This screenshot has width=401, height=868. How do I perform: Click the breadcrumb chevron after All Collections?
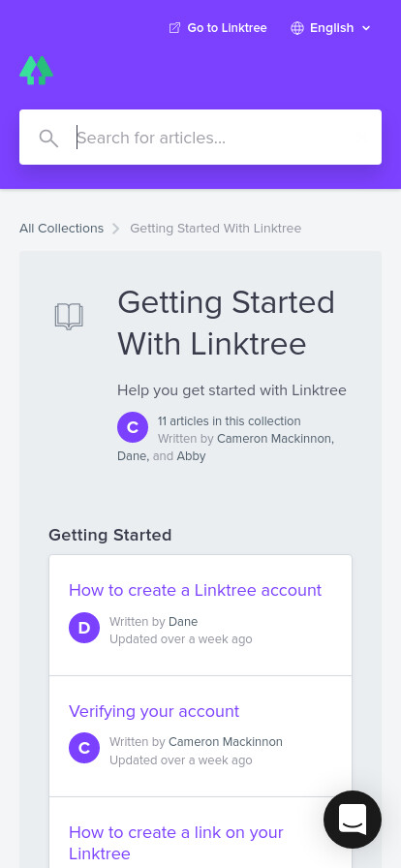(x=116, y=229)
